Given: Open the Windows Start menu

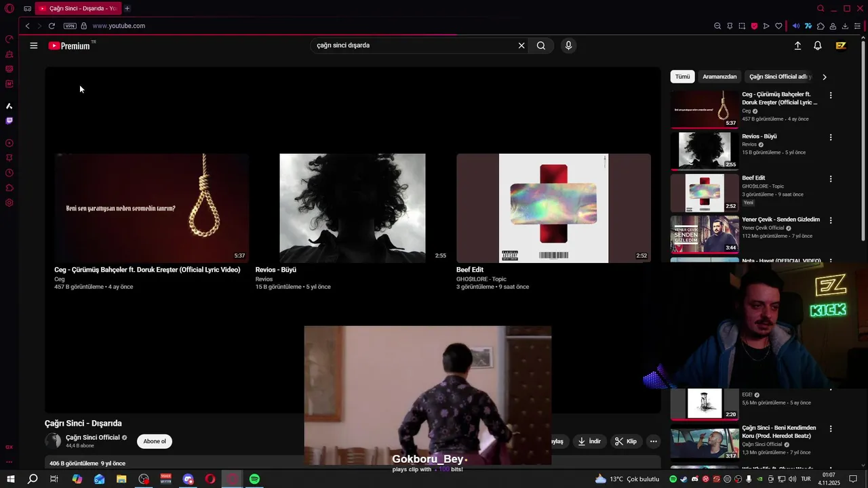Looking at the screenshot, I should pos(10,479).
